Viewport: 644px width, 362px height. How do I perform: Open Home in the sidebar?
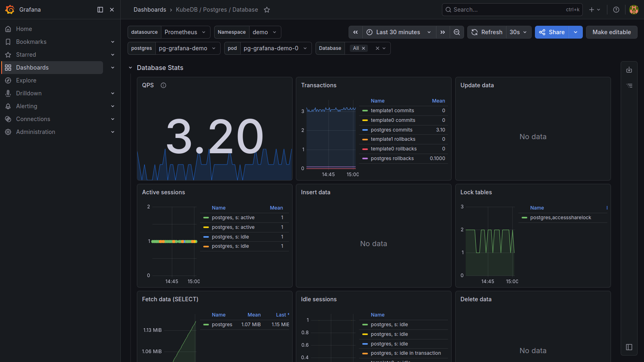24,29
